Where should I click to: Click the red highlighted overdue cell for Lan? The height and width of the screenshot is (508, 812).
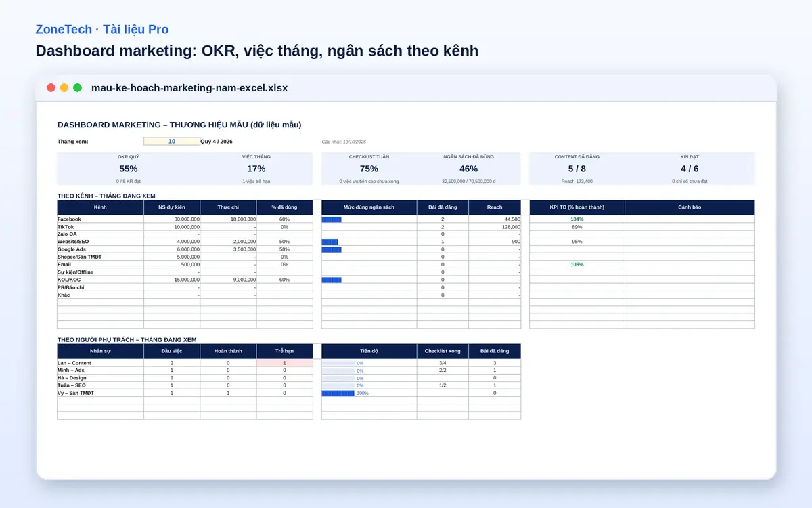click(284, 363)
